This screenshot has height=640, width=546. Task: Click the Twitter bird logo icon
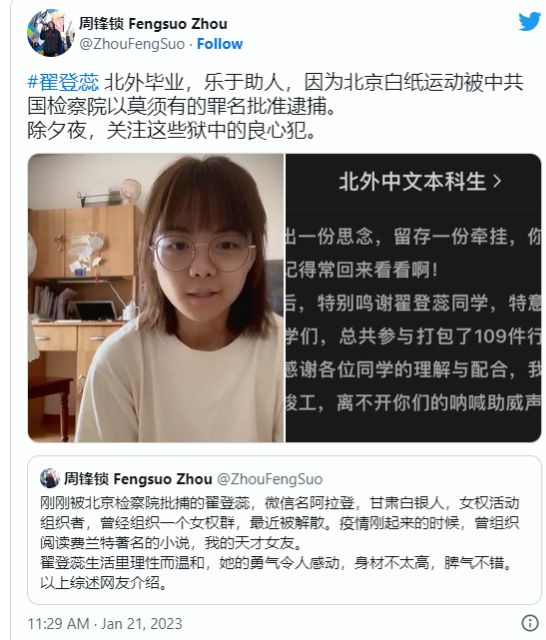click(530, 21)
